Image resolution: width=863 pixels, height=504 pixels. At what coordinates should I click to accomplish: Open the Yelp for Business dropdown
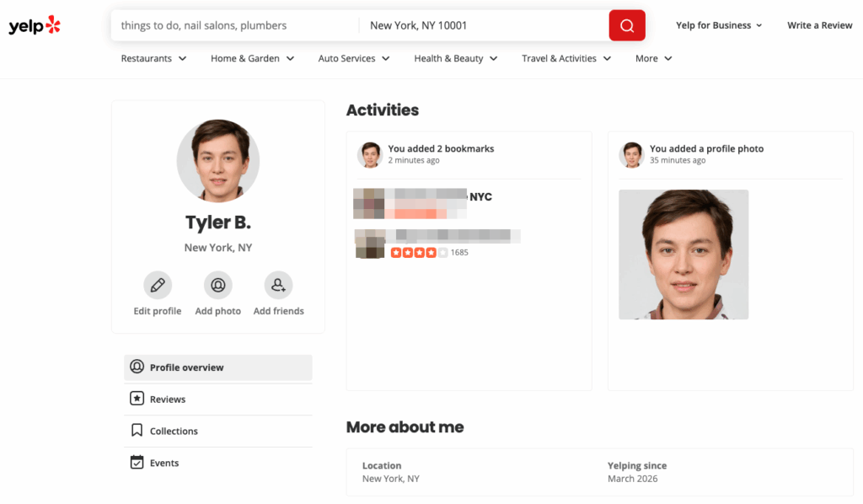coord(718,25)
